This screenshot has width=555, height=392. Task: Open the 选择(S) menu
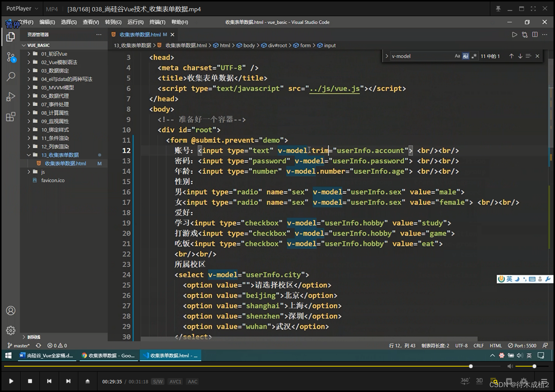coord(69,22)
